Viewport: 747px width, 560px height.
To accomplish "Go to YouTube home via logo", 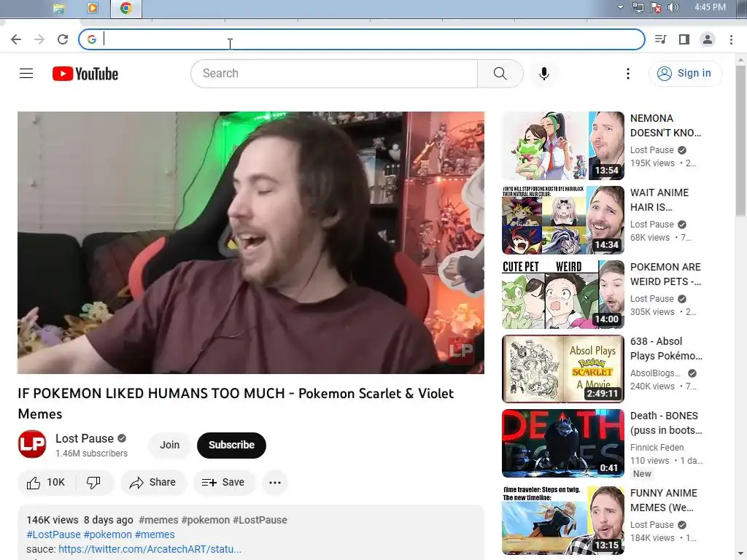I will [x=85, y=74].
